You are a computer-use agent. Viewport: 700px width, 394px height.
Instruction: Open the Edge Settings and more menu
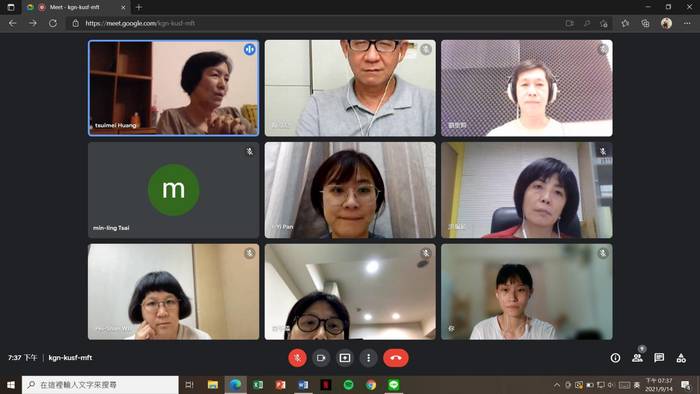point(687,23)
